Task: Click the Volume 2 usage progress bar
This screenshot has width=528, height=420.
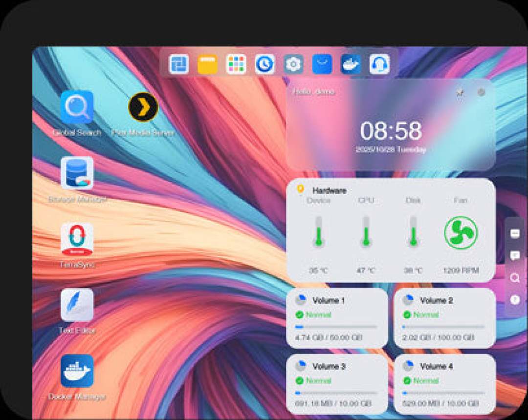Action: pos(443,327)
